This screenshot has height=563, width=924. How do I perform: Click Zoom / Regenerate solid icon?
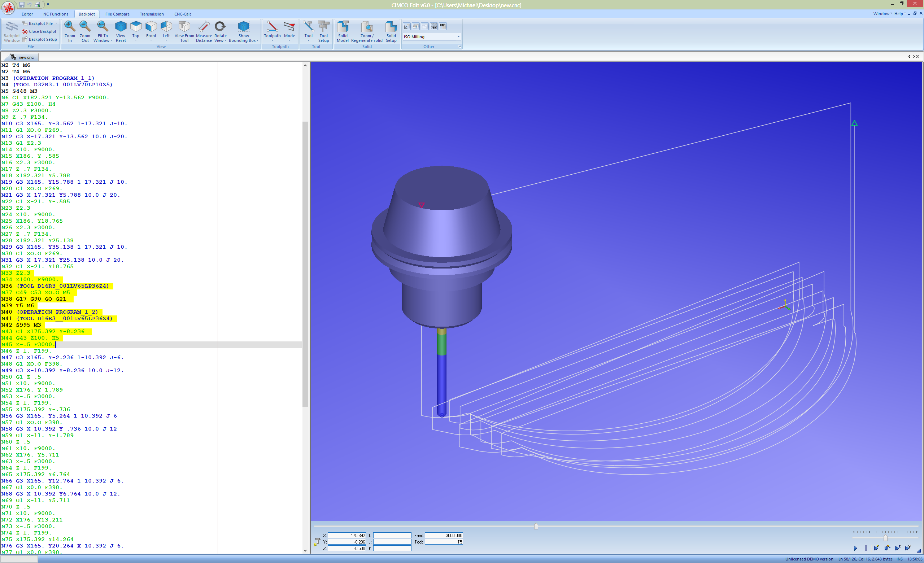[366, 31]
